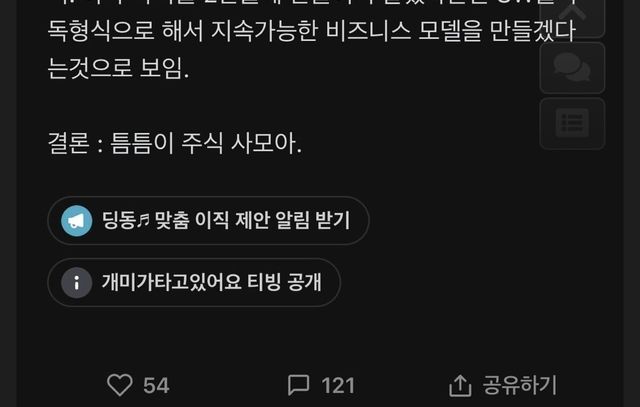Image resolution: width=640 pixels, height=407 pixels.
Task: Open comments via the speech bubble icon
Action: click(298, 385)
